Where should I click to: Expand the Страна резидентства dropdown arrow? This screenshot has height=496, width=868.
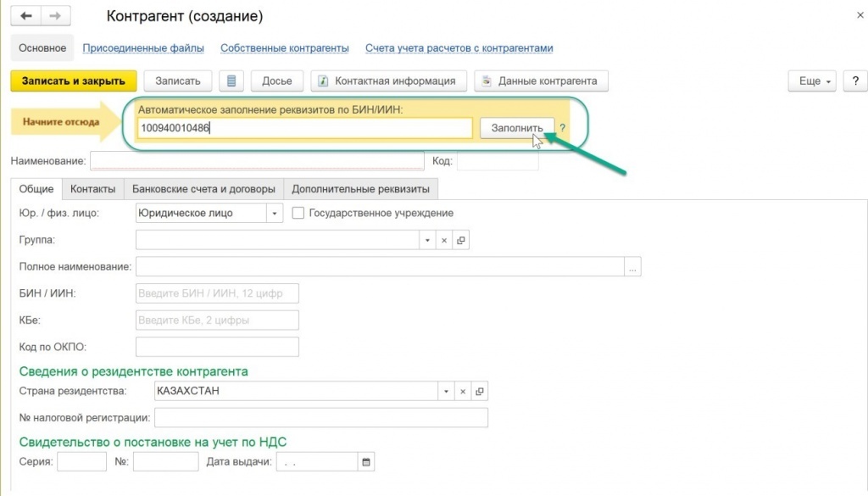[446, 392]
